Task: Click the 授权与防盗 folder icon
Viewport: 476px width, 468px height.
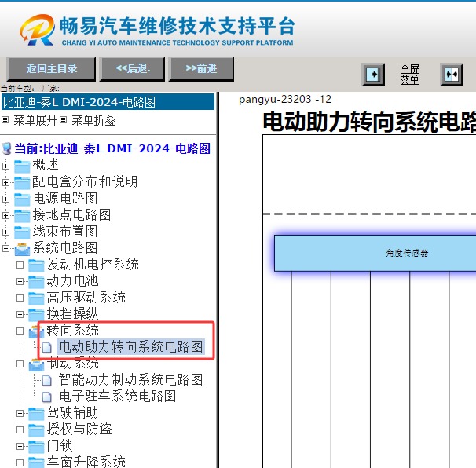Action: coord(36,430)
